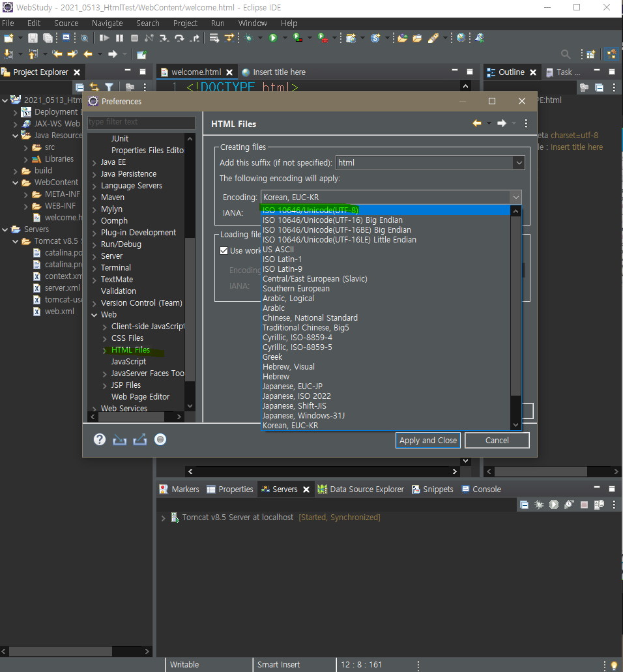Click the Terminate toolbar icon

pos(134,38)
